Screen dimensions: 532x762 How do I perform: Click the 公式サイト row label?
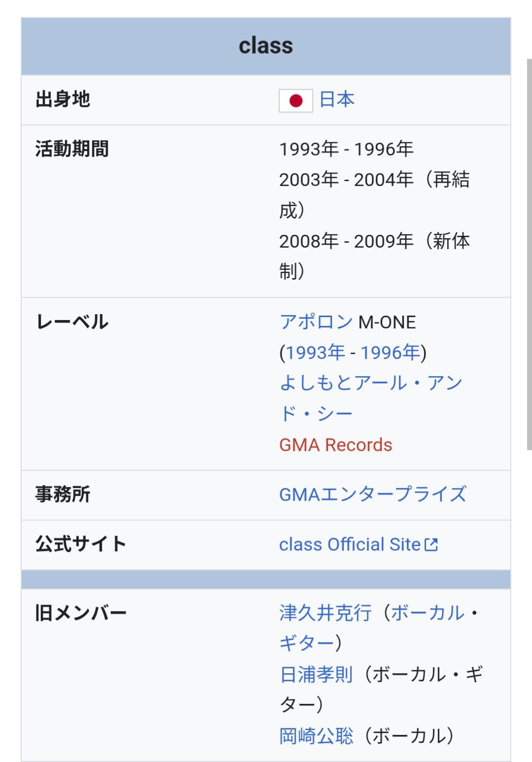[x=81, y=544]
